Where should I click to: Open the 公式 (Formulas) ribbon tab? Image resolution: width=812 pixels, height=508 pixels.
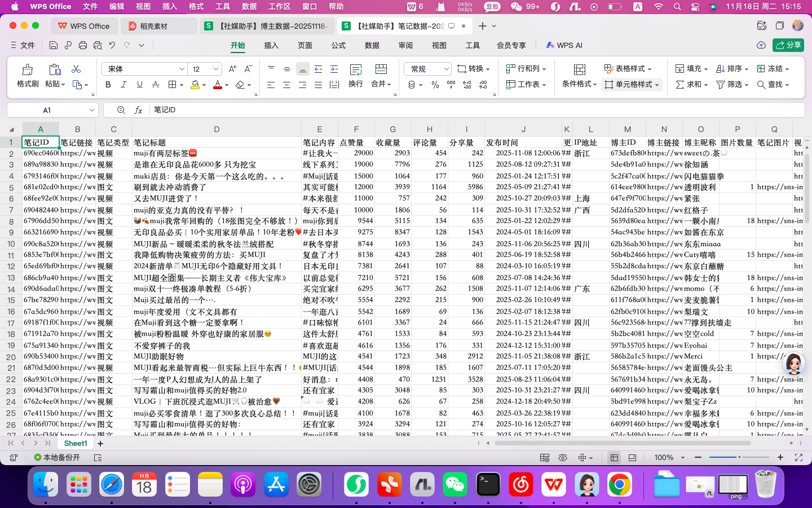[x=338, y=45]
